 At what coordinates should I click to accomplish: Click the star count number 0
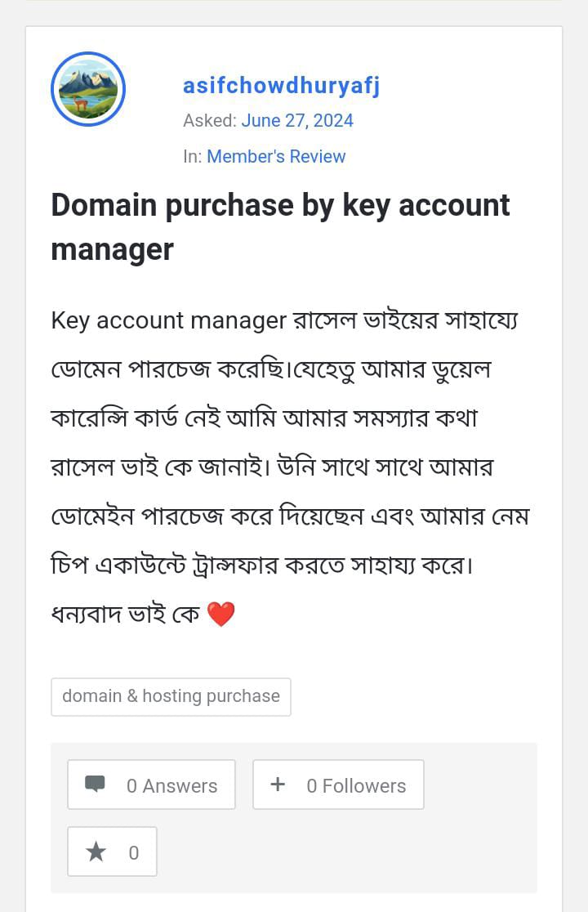[x=134, y=853]
